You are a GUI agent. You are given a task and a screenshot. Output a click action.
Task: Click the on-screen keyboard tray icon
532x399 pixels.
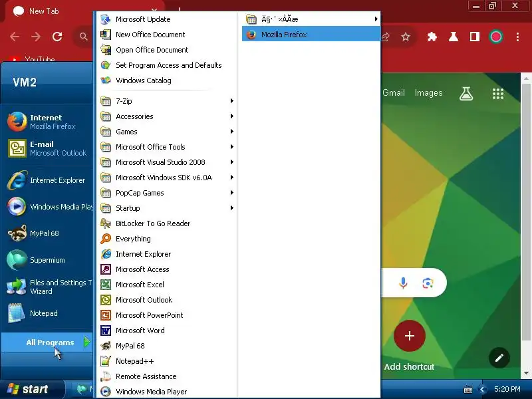coord(468,389)
